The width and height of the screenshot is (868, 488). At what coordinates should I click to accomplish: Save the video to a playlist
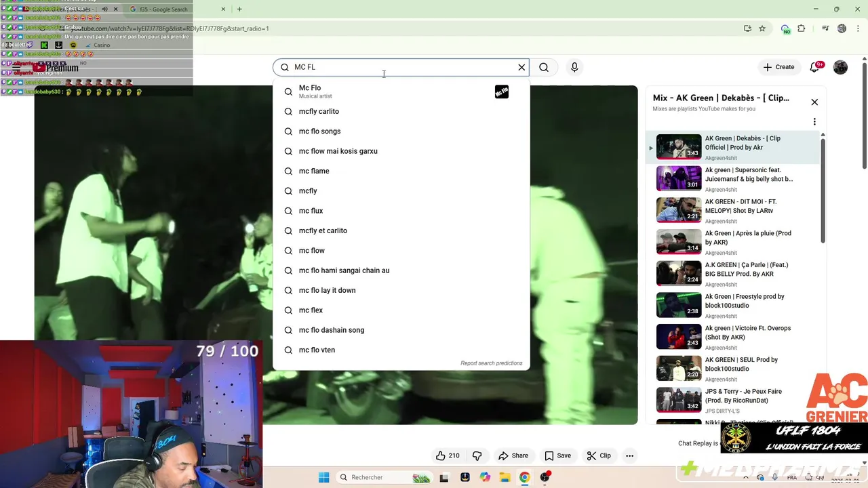(x=558, y=455)
